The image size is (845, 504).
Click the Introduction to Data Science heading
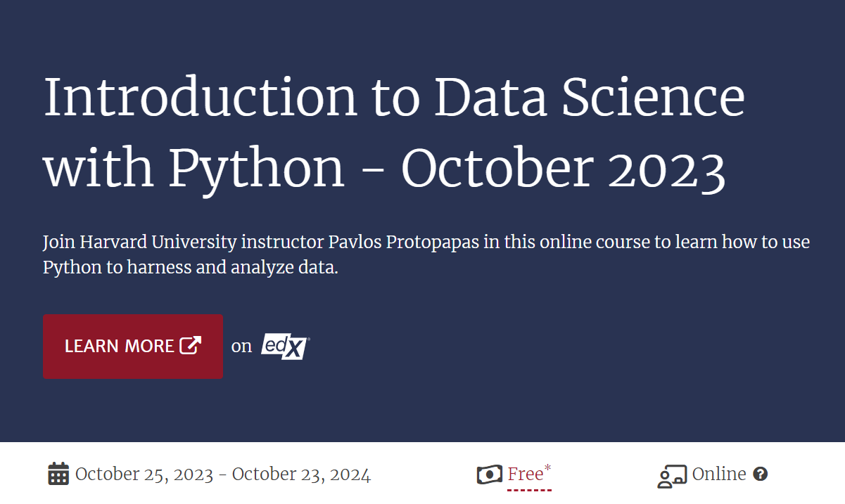click(394, 133)
